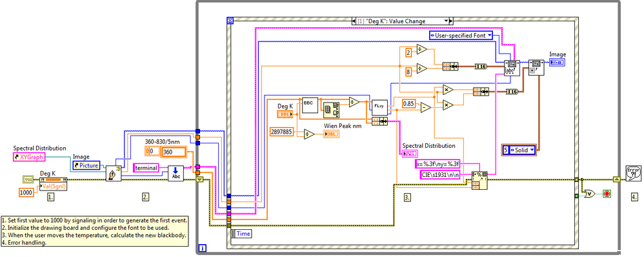
Task: Go to previous event case arrow
Action: pyautogui.click(x=354, y=21)
